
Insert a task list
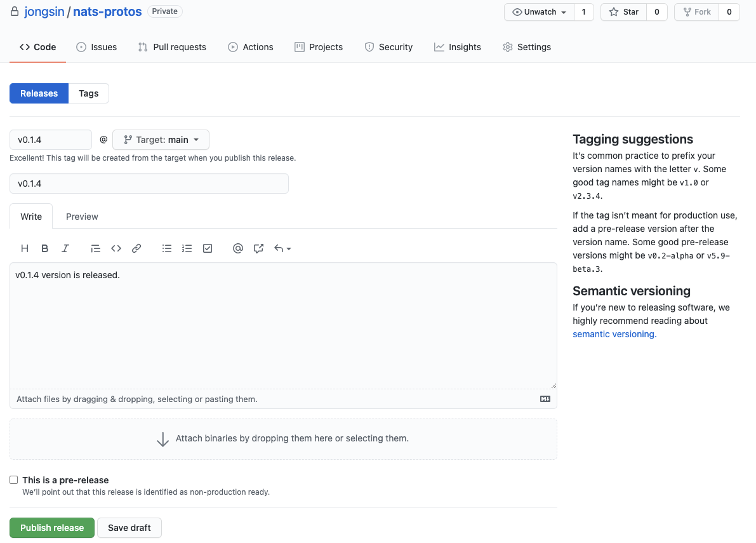tap(208, 248)
